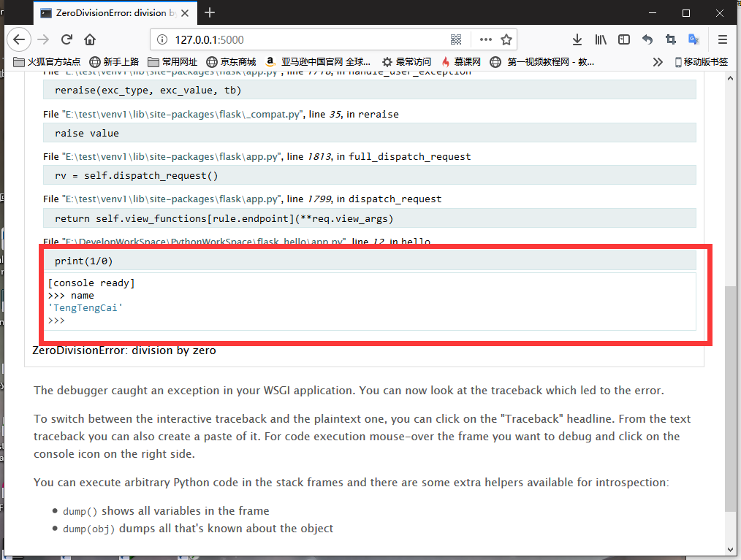Open the 火狐官方站点 bookmark folder
The height and width of the screenshot is (560, 741).
47,62
